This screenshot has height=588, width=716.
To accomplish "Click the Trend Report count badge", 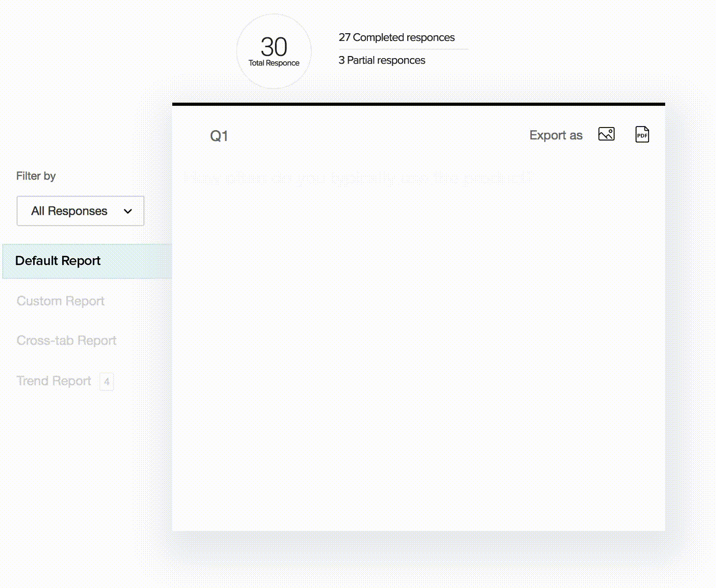I will (x=106, y=382).
